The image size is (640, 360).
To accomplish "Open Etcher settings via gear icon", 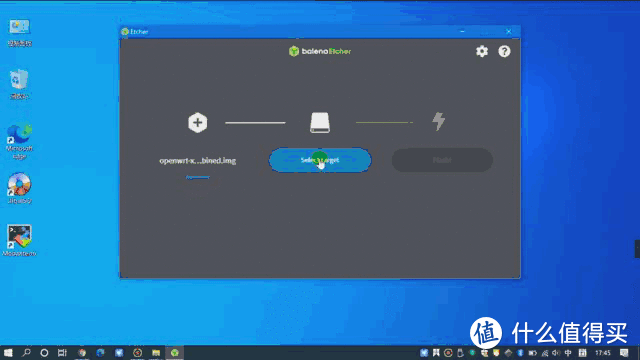I will [x=482, y=51].
